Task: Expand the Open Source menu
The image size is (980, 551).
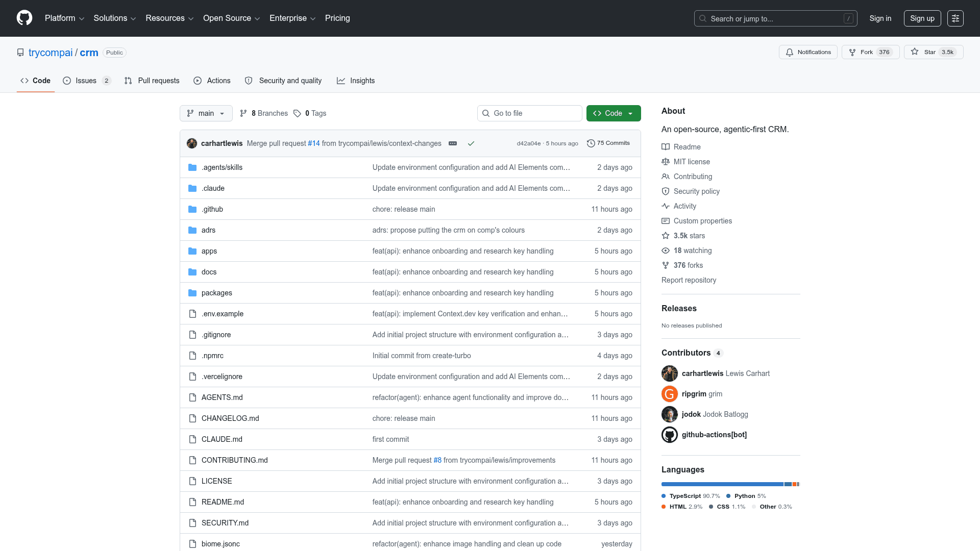Action: tap(232, 18)
